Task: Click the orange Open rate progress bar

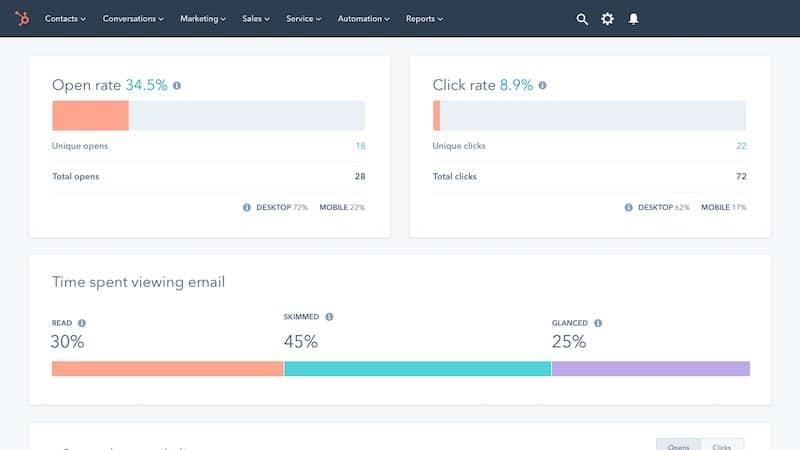Action: 90,116
